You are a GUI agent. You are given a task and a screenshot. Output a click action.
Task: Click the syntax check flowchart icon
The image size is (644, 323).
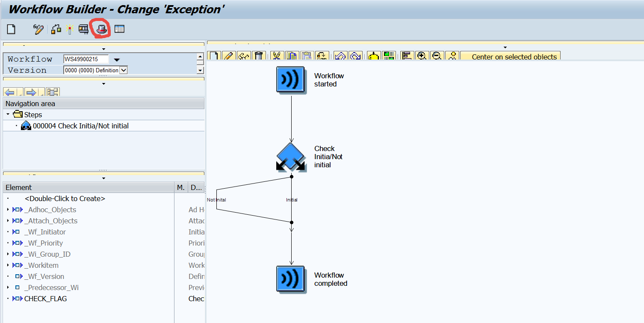(x=56, y=29)
